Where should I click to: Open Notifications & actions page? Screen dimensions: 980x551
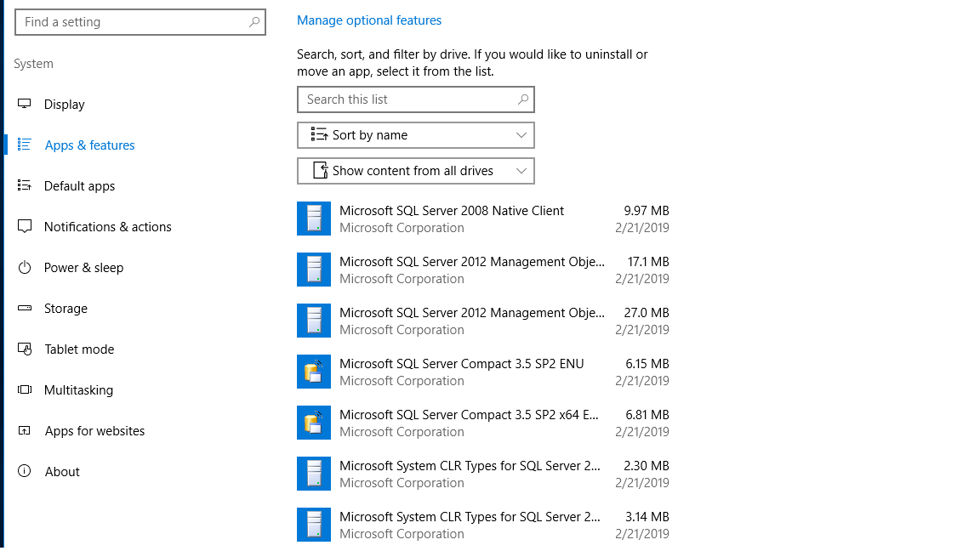coord(107,227)
